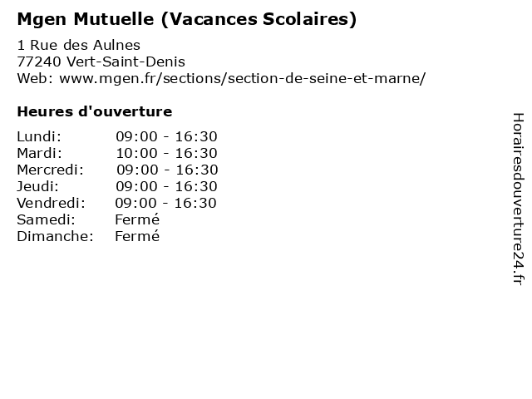Click Mercredi hours 09:00 - 16:30
Screen dimensions: 532x399
click(x=167, y=170)
